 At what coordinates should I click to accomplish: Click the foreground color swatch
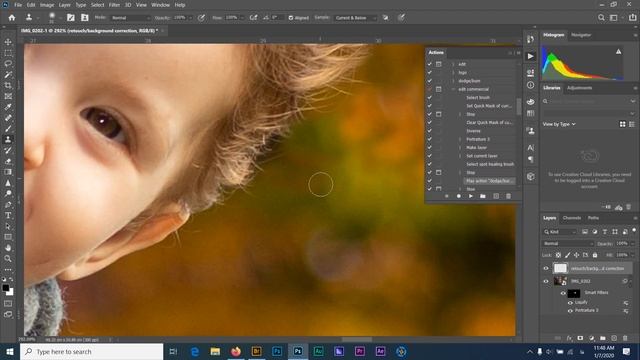[x=5, y=288]
